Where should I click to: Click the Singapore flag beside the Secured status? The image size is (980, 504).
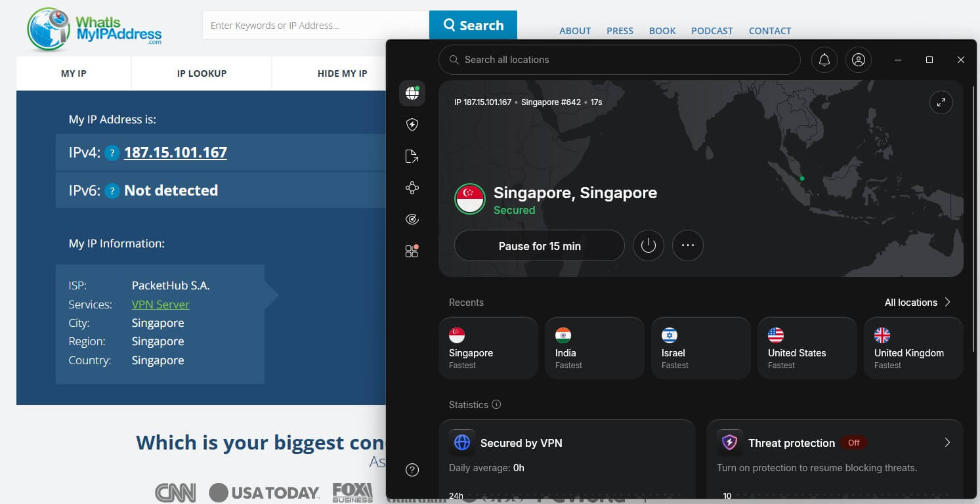coord(470,199)
